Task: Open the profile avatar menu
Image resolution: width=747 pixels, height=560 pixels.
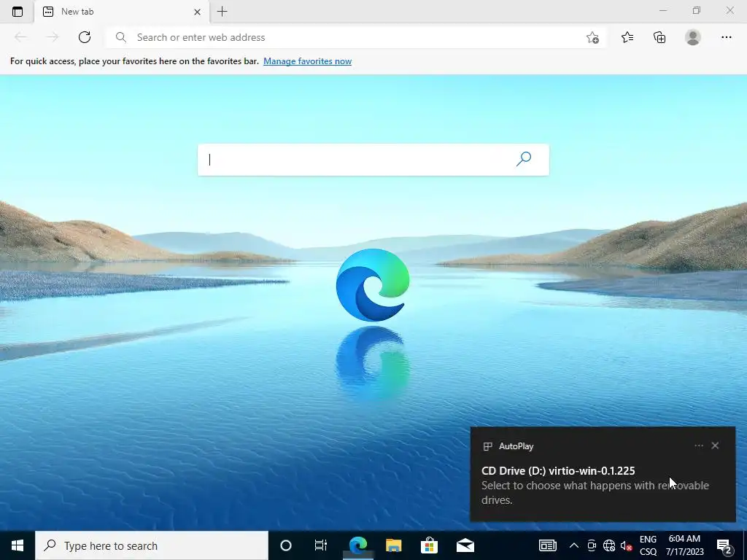Action: point(693,37)
